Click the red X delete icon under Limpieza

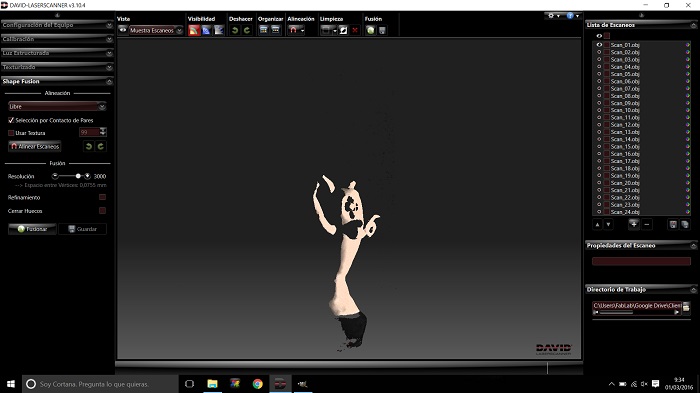355,30
